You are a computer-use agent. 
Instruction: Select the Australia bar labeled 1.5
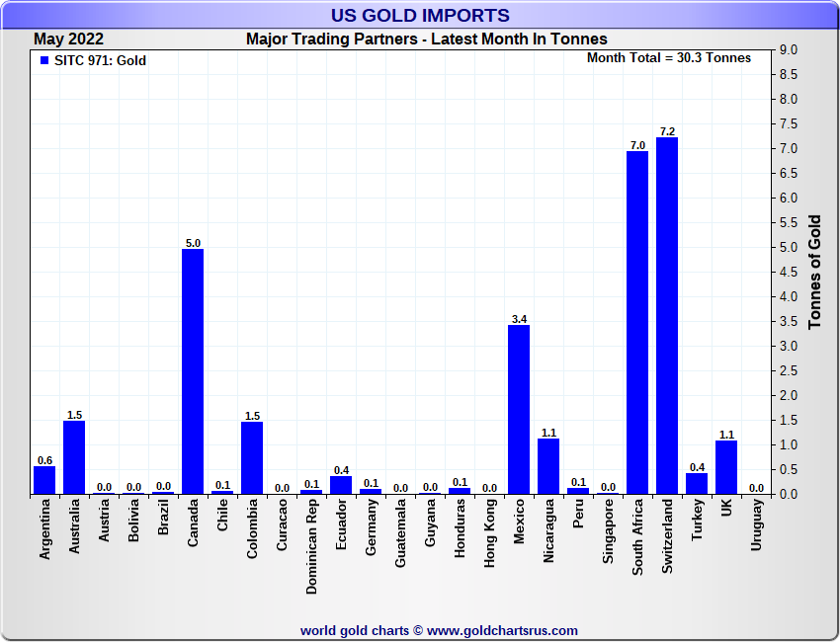[74, 457]
